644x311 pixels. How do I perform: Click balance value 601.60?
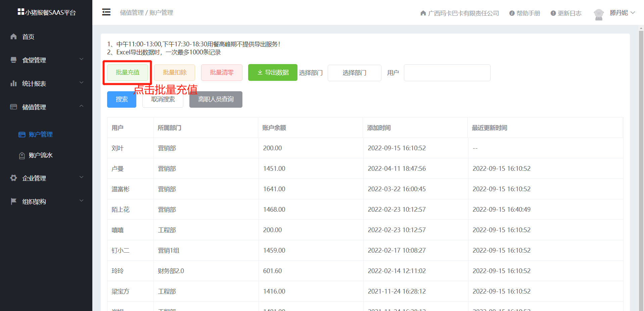(272, 271)
